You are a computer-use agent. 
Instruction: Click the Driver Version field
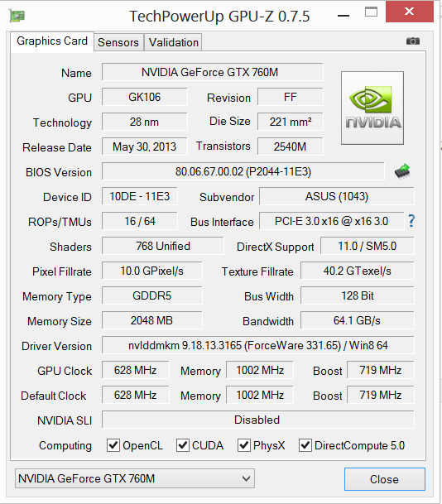[257, 346]
